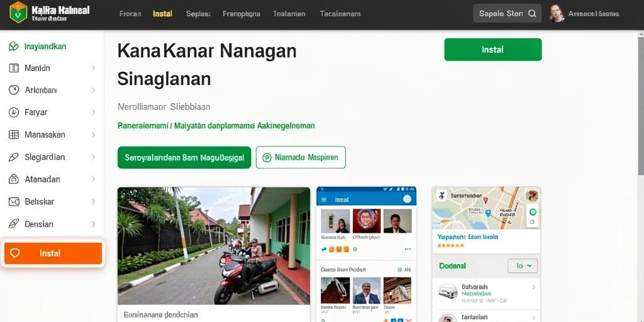Image resolution: width=644 pixels, height=322 pixels.
Task: Expand the Faryar sidebar chevron
Action: tap(93, 112)
